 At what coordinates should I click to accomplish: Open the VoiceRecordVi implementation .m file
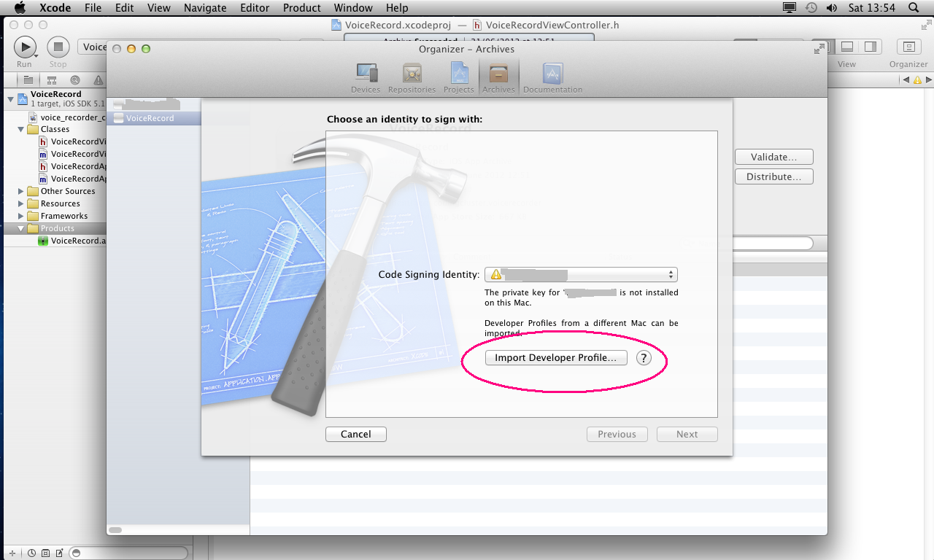tap(72, 154)
